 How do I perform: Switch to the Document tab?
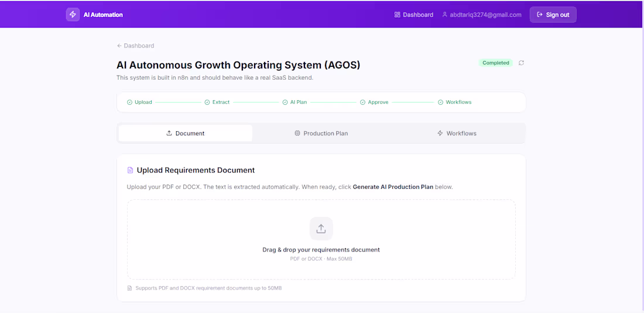coord(185,133)
